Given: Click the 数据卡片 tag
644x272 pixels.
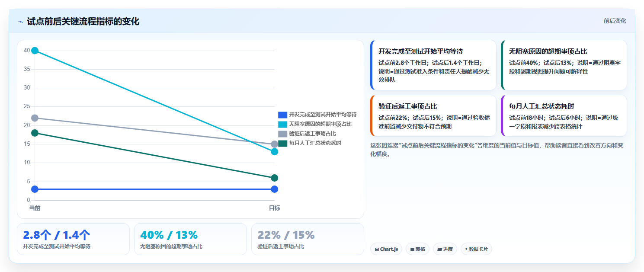Looking at the screenshot, I should click(476, 249).
